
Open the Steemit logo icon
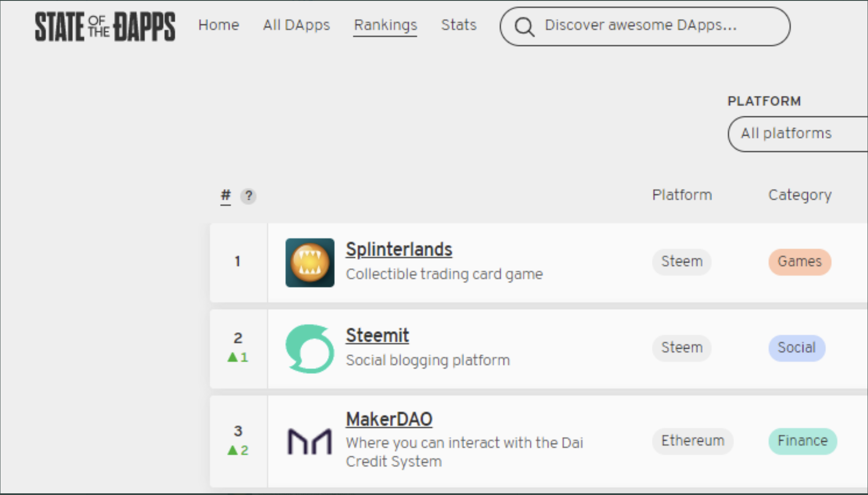click(x=310, y=348)
